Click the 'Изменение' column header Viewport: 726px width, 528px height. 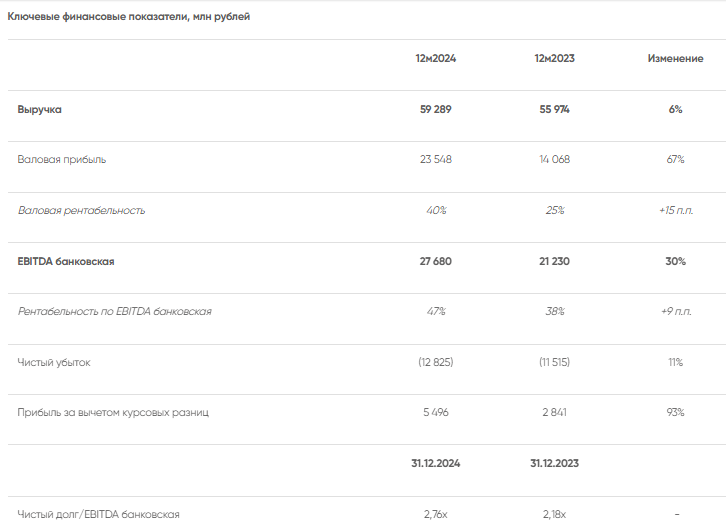[675, 59]
